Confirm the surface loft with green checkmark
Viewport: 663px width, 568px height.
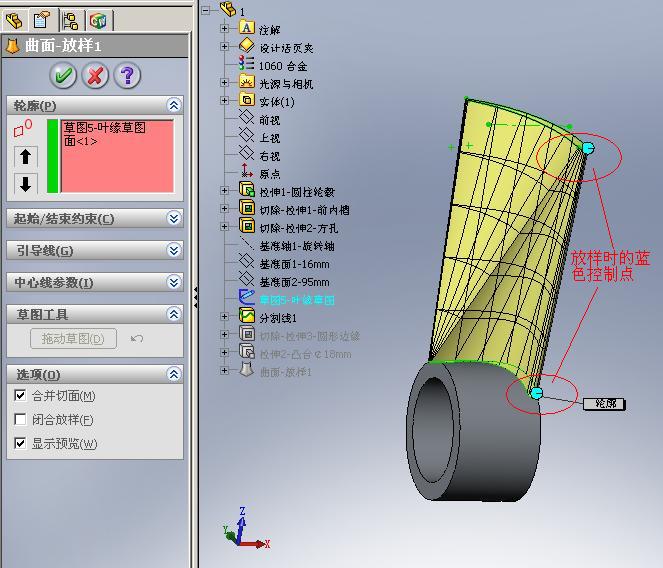[63, 76]
